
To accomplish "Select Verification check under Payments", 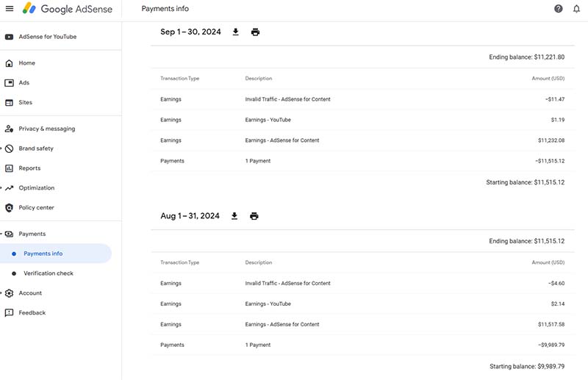I will pos(49,273).
